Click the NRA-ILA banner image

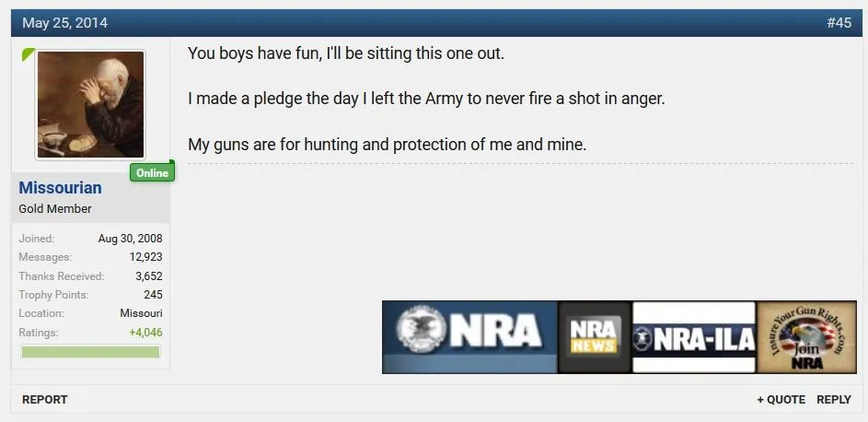pyautogui.click(x=693, y=337)
